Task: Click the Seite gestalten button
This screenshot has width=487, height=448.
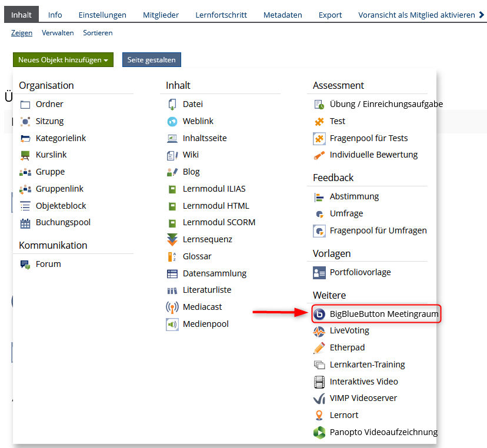Action: 151,60
